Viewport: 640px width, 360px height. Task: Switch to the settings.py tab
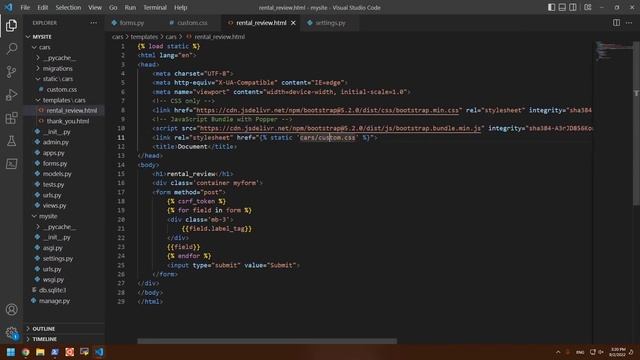[330, 23]
